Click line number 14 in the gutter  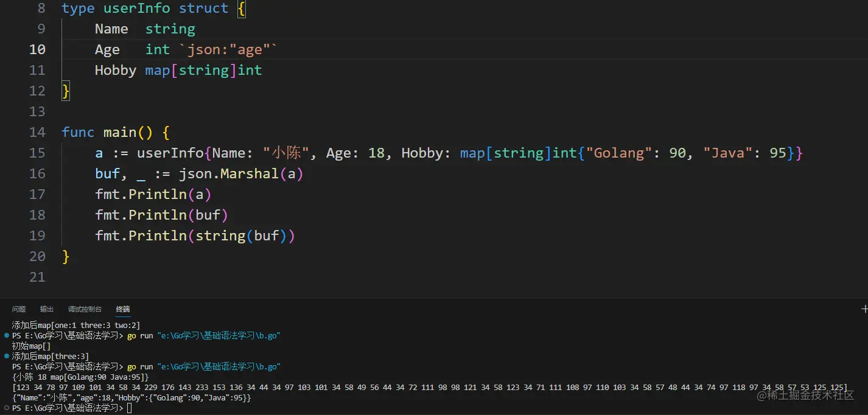pos(37,132)
